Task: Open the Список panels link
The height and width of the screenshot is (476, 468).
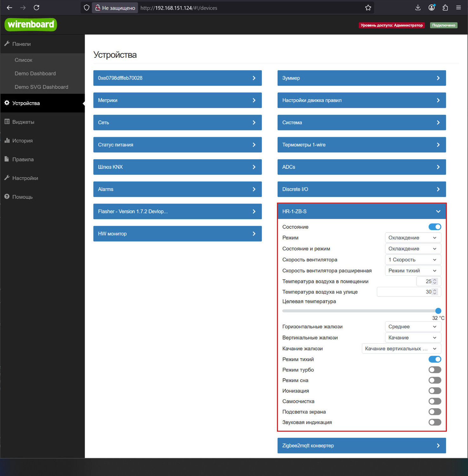Action: (23, 60)
